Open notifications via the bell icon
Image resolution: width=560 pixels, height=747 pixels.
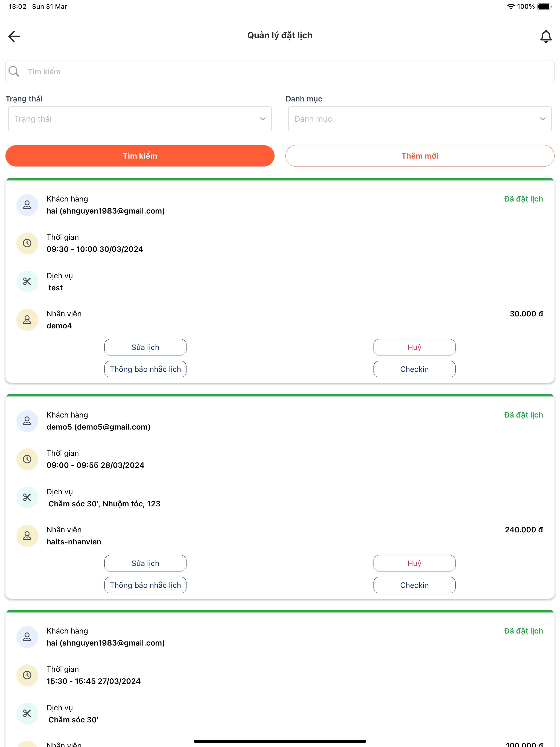coord(546,36)
